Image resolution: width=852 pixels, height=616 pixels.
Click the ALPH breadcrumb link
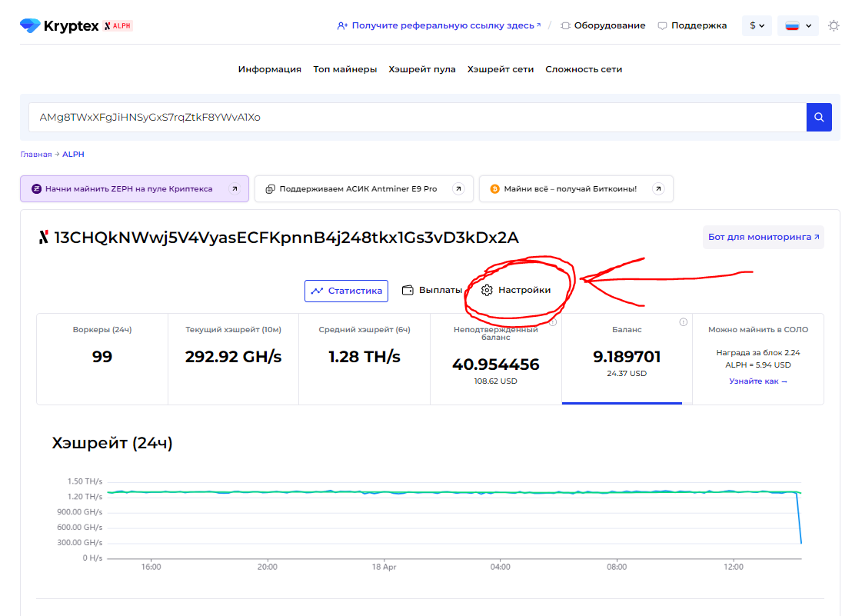(73, 155)
